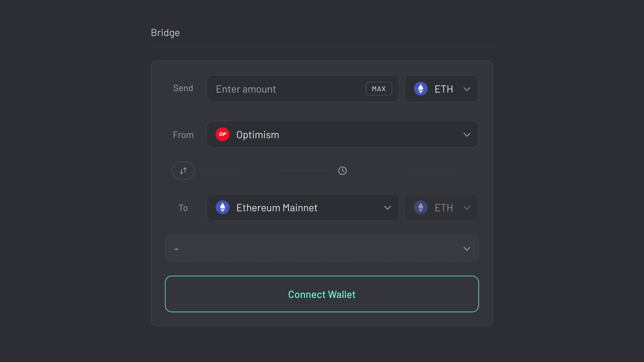Toggle the MAX amount option
644x362 pixels.
click(x=379, y=88)
